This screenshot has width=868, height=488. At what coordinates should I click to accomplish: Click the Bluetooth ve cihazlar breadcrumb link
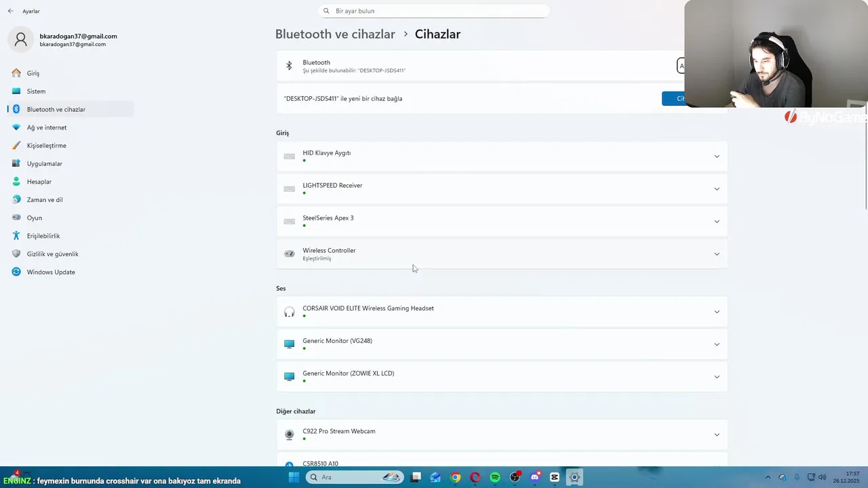coord(335,34)
